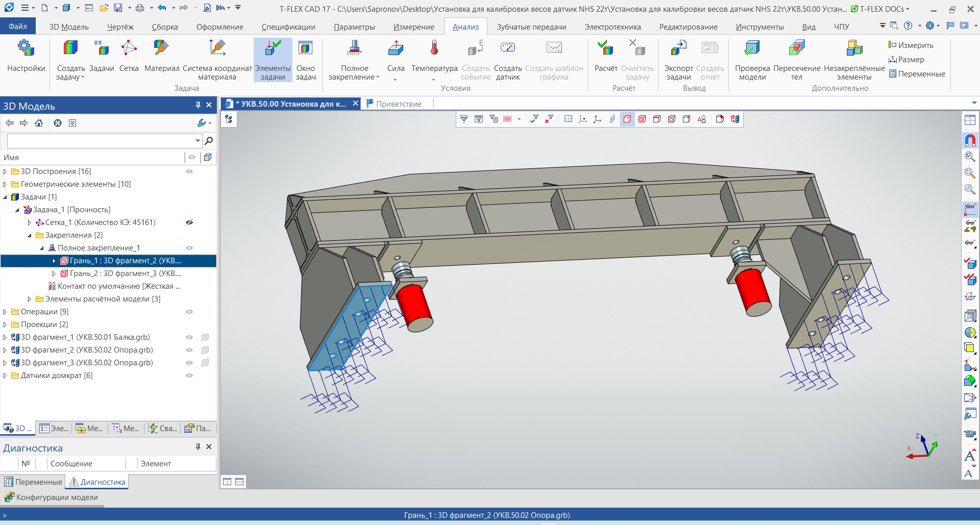Click the Измерить button
Image resolution: width=980 pixels, height=525 pixels.
pos(911,45)
